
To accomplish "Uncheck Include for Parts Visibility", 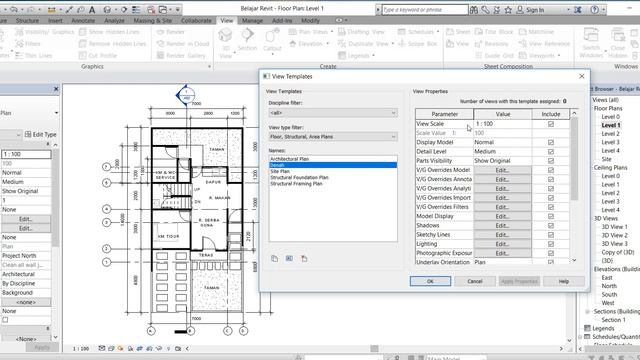I will point(551,161).
